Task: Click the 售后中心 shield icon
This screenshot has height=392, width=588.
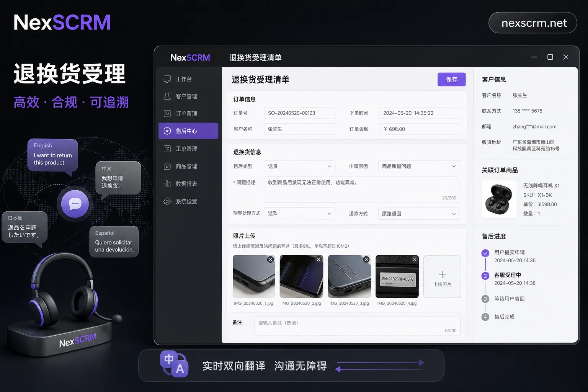Action: (x=167, y=131)
